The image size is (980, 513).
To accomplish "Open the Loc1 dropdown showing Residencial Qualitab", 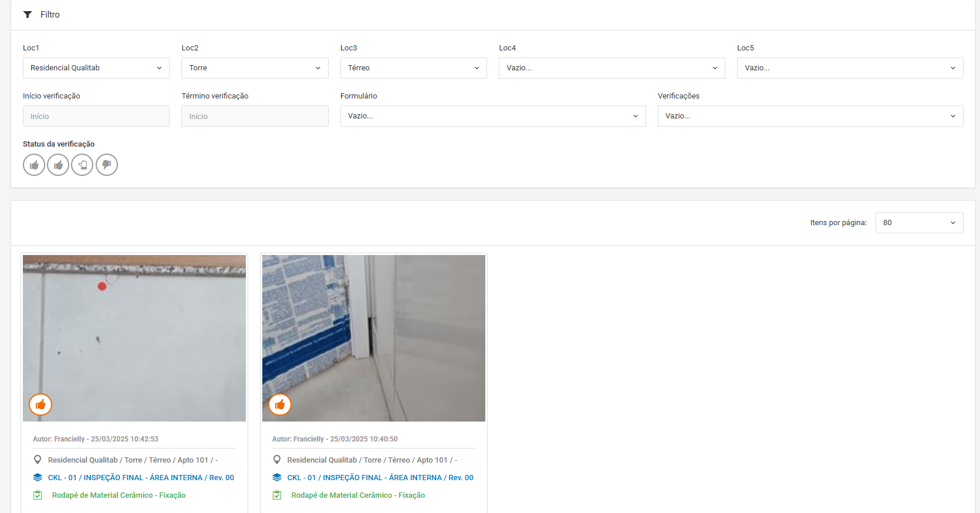I will point(96,68).
